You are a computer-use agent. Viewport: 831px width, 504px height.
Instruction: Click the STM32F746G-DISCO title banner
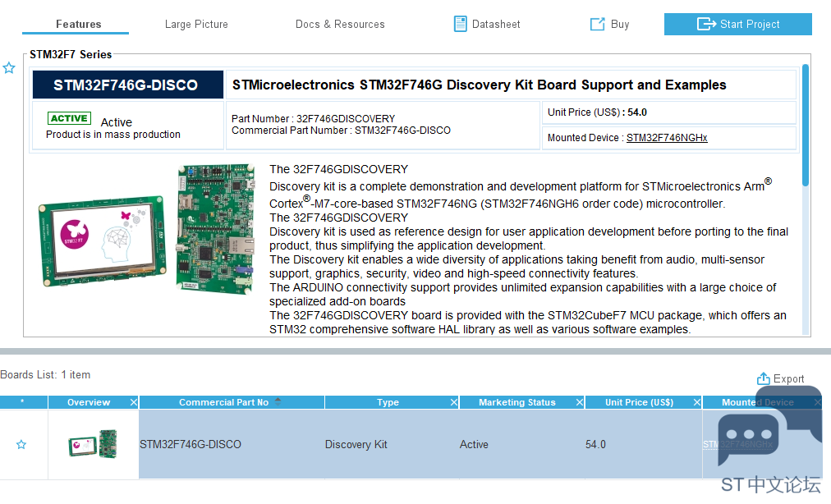128,85
